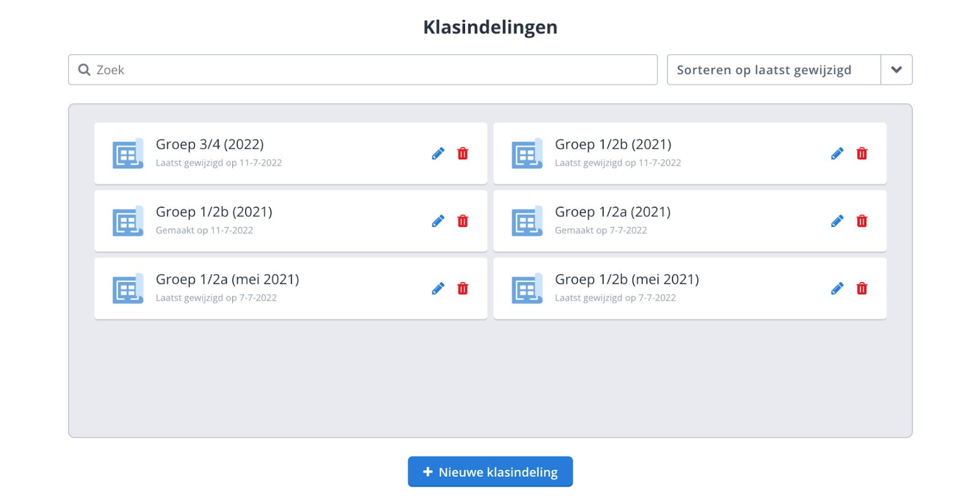Expand the 'Sorteren op laatst gewijzigd' dropdown arrow

[x=897, y=70]
